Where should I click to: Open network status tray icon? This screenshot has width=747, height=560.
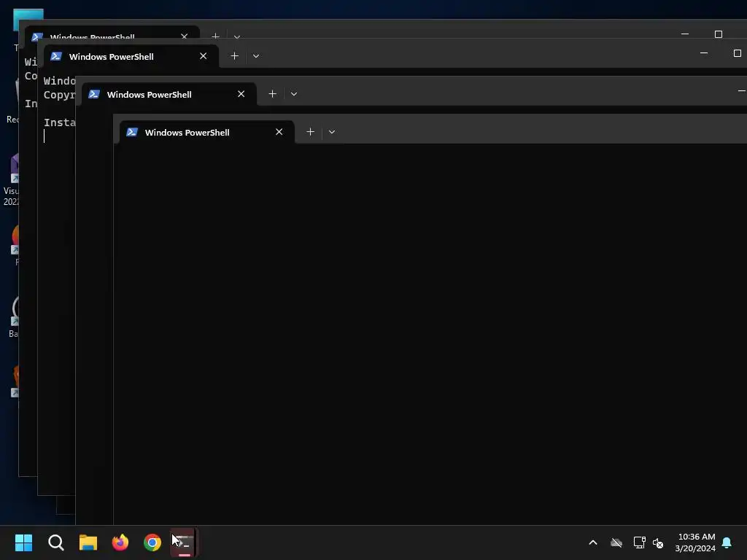(639, 542)
